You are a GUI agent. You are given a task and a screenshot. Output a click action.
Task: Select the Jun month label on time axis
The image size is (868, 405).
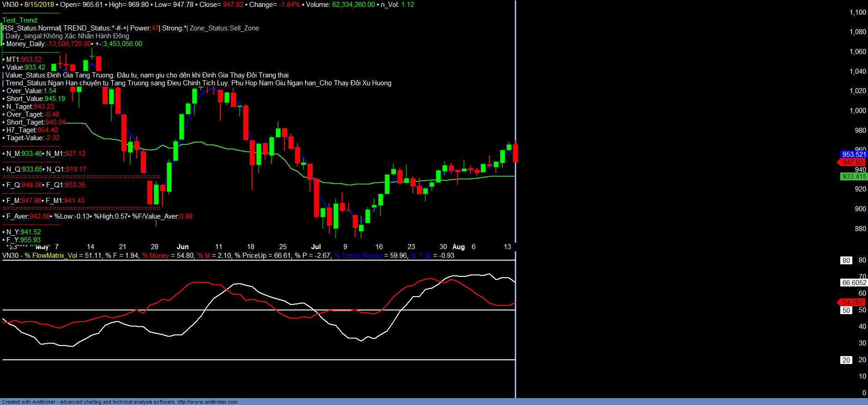(x=182, y=247)
